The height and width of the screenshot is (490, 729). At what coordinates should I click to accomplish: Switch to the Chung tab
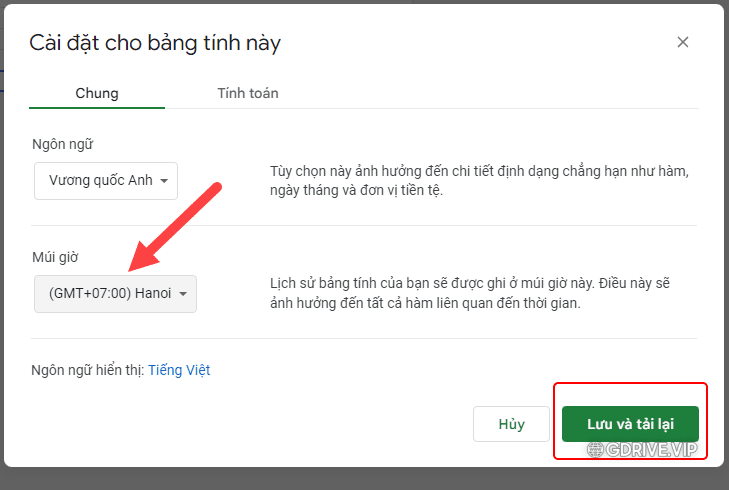97,93
